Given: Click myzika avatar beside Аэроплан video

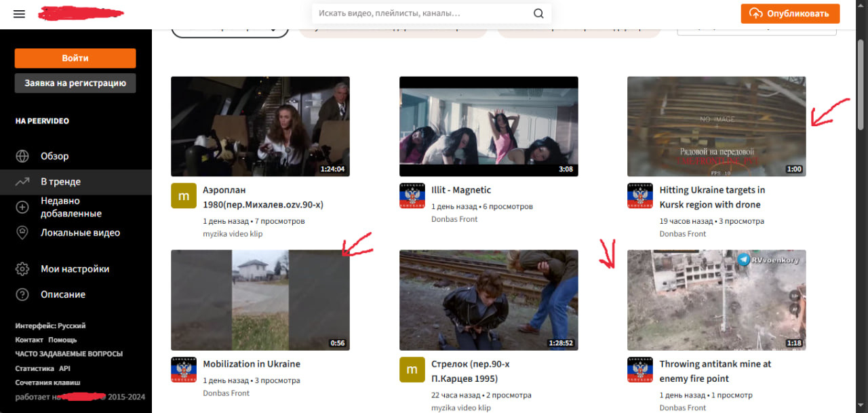Looking at the screenshot, I should (183, 195).
